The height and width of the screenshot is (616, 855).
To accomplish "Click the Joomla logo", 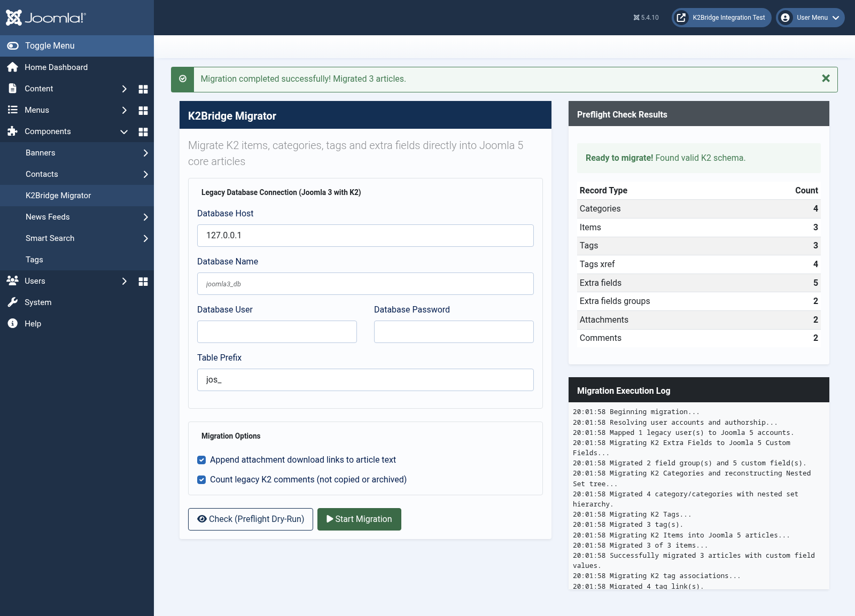I will click(x=45, y=18).
